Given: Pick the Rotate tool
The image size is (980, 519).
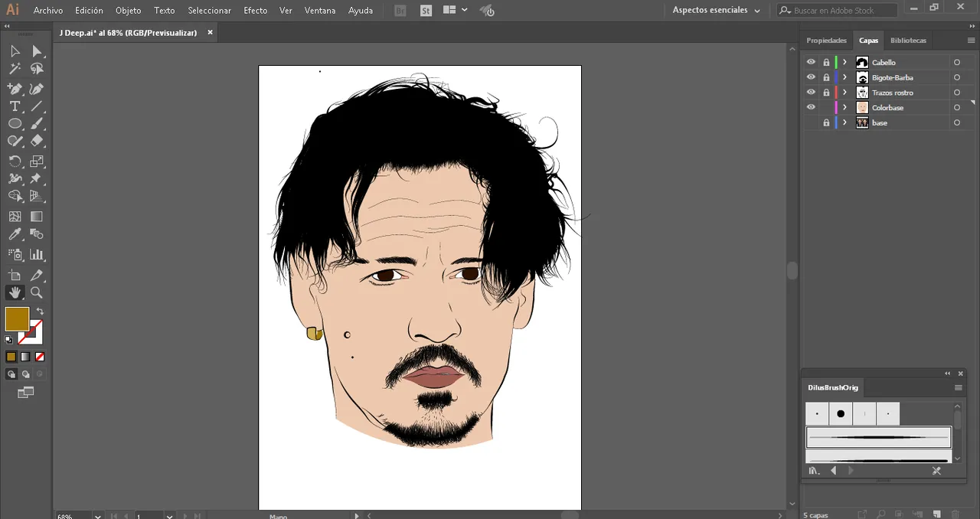Looking at the screenshot, I should click(x=15, y=161).
